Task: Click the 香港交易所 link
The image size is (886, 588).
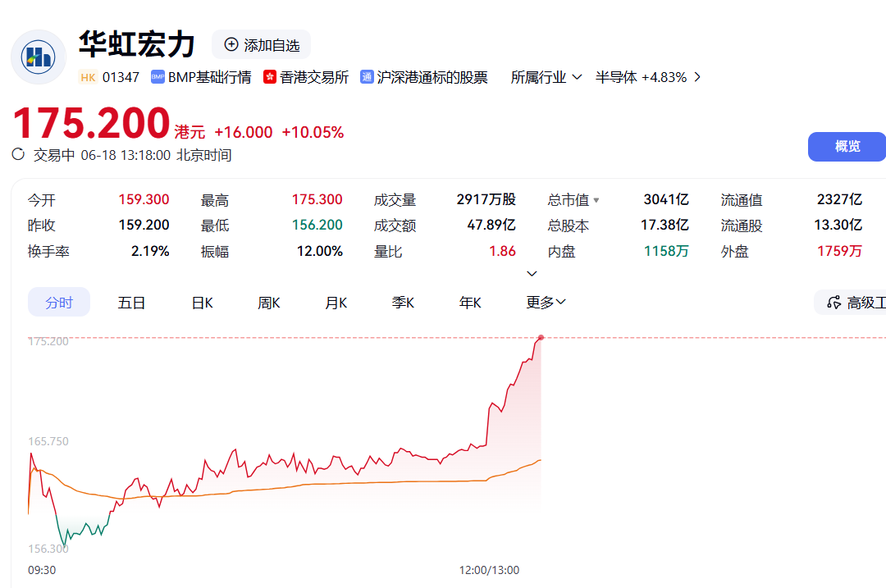Action: (x=314, y=77)
